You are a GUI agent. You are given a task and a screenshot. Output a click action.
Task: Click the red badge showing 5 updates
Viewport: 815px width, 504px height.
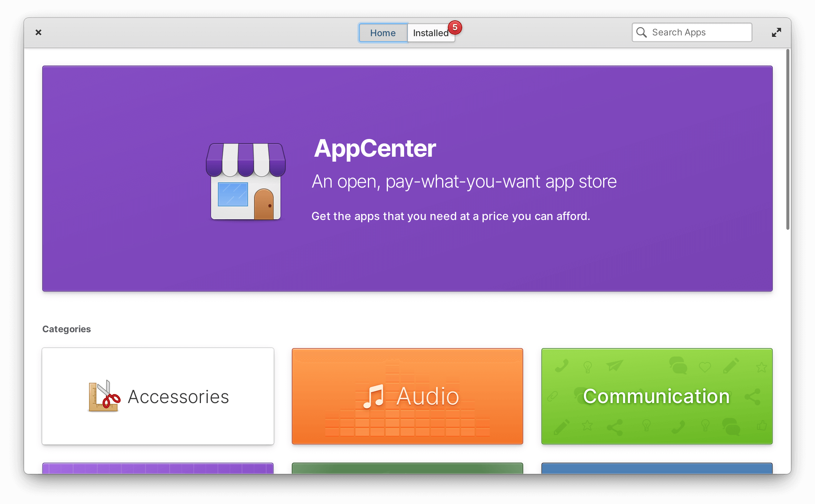click(455, 27)
